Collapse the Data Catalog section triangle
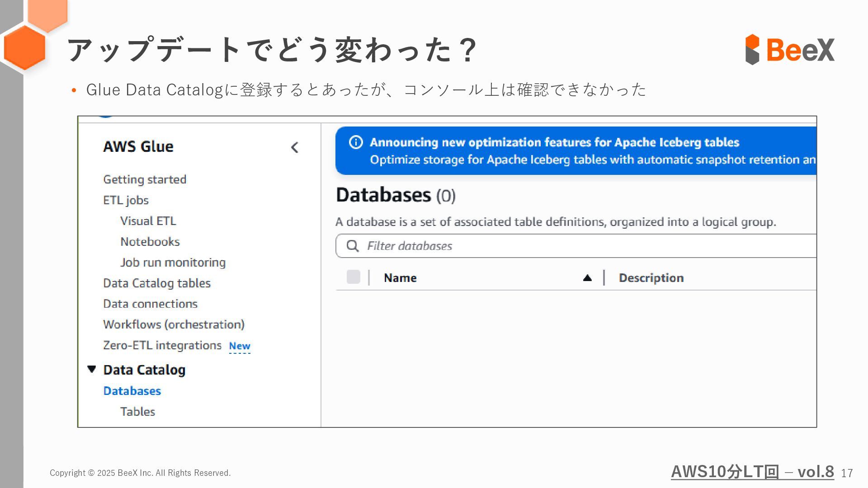 point(92,369)
